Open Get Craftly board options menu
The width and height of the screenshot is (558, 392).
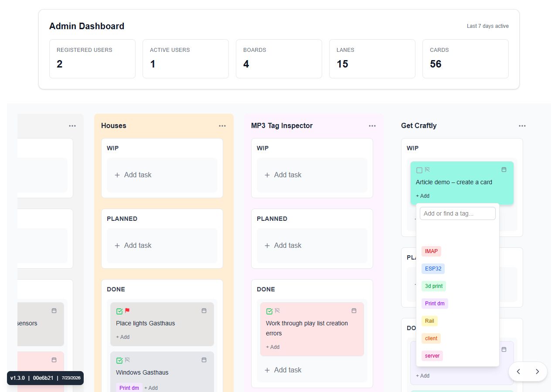pos(522,126)
